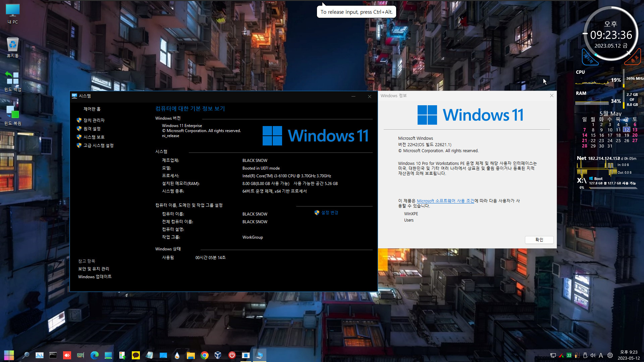This screenshot has height=362, width=644.
Task: Click 설정 변경 shield link
Action: 326,213
